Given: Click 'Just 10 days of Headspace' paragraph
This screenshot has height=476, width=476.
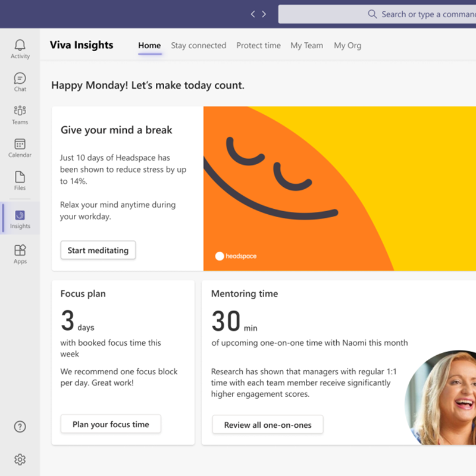Looking at the screenshot, I should coord(123,170).
